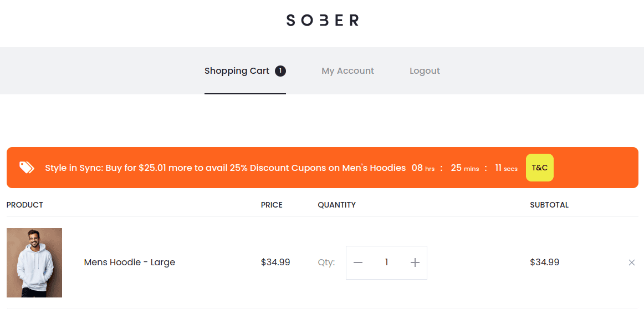This screenshot has height=313, width=644.
Task: Decrease hoodie quantity with minus button
Action: [358, 262]
